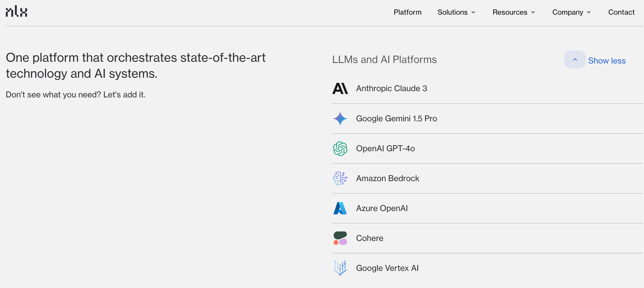Screen dimensions: 644x288
Task: Click the Show less link
Action: coord(607,61)
